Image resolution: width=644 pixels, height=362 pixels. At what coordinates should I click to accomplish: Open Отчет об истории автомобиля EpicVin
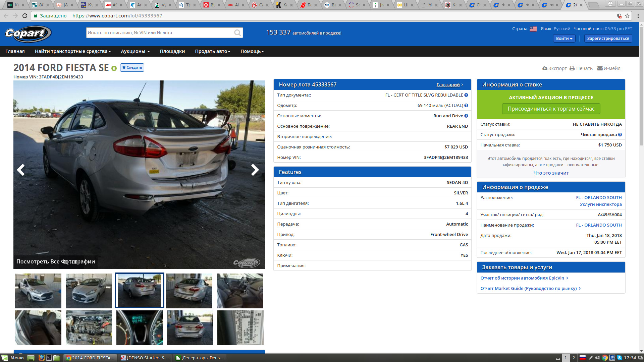tap(524, 278)
